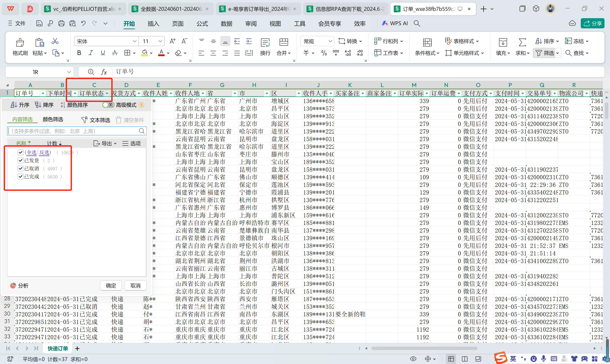Click the cell borders icon
The image size is (610, 364).
pyautogui.click(x=127, y=53)
